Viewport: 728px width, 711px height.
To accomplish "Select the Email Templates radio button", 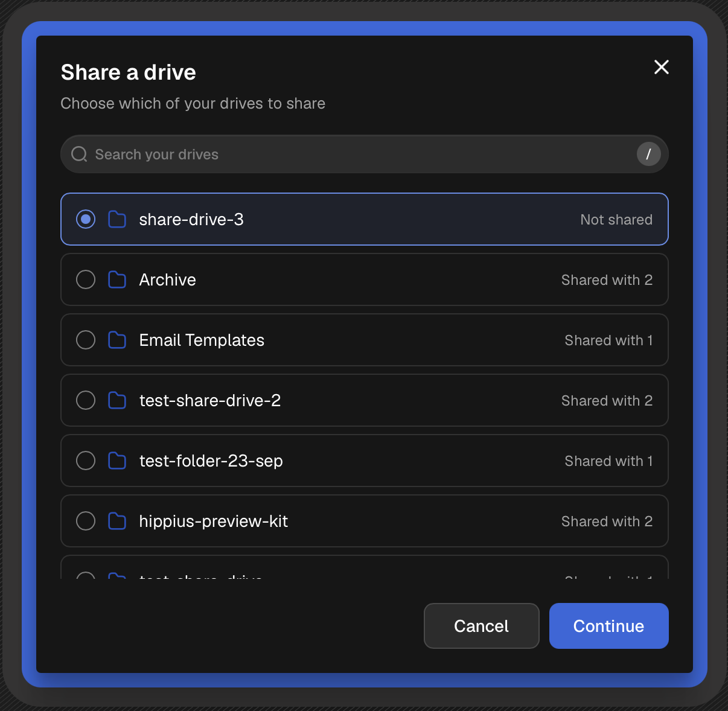I will click(86, 340).
